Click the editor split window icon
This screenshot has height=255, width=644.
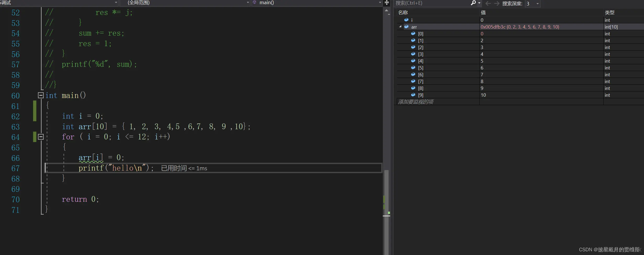(387, 3)
